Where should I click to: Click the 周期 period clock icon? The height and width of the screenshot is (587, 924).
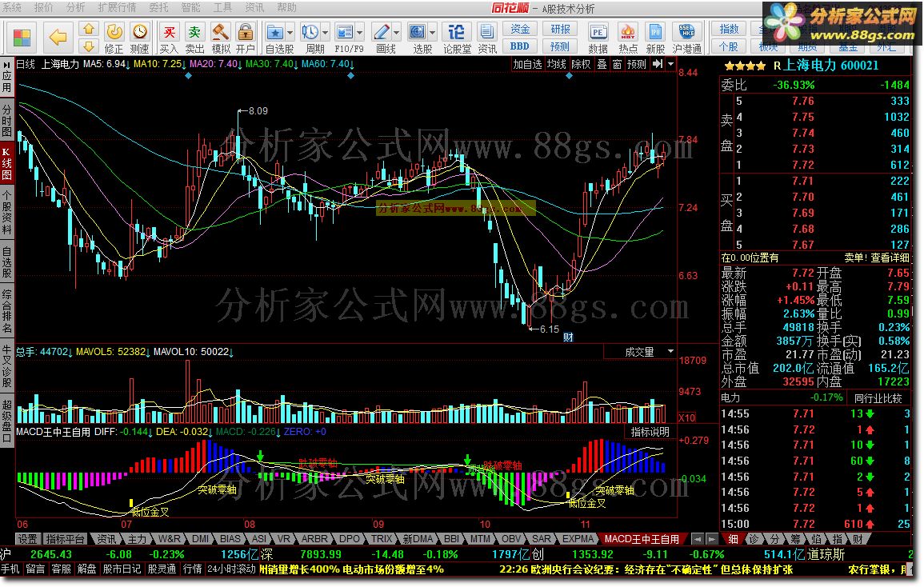tap(310, 32)
